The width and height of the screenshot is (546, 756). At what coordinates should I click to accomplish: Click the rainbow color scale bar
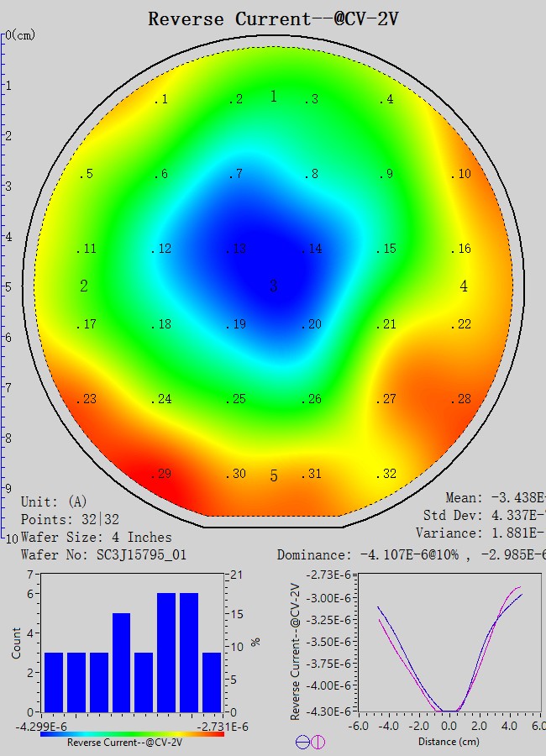coord(132,733)
